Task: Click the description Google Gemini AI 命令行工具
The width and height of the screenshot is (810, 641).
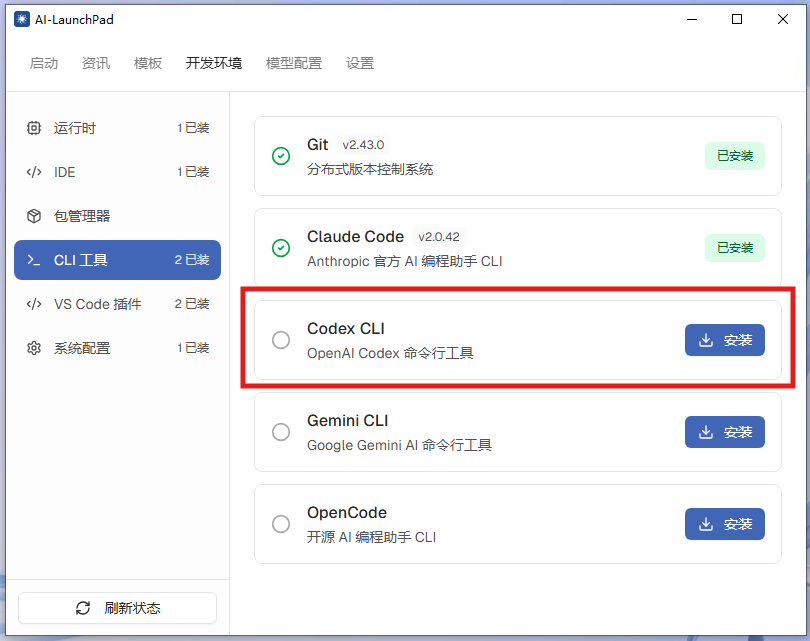Action: point(399,445)
